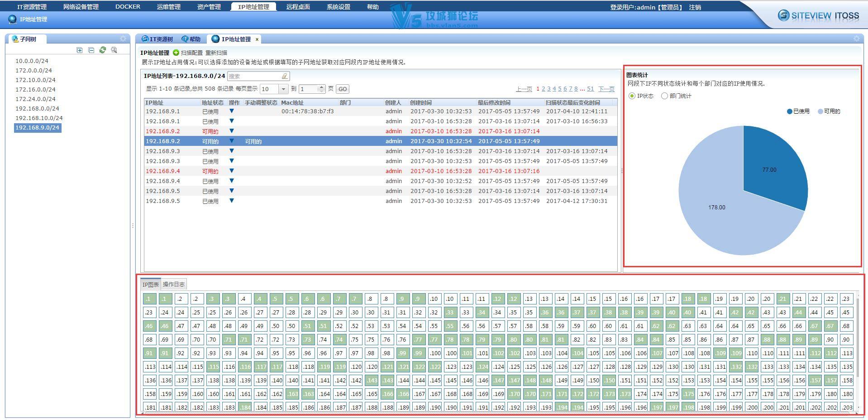Open operation arrow for last 192.168.9.5 row
868x420 pixels.
(x=232, y=201)
